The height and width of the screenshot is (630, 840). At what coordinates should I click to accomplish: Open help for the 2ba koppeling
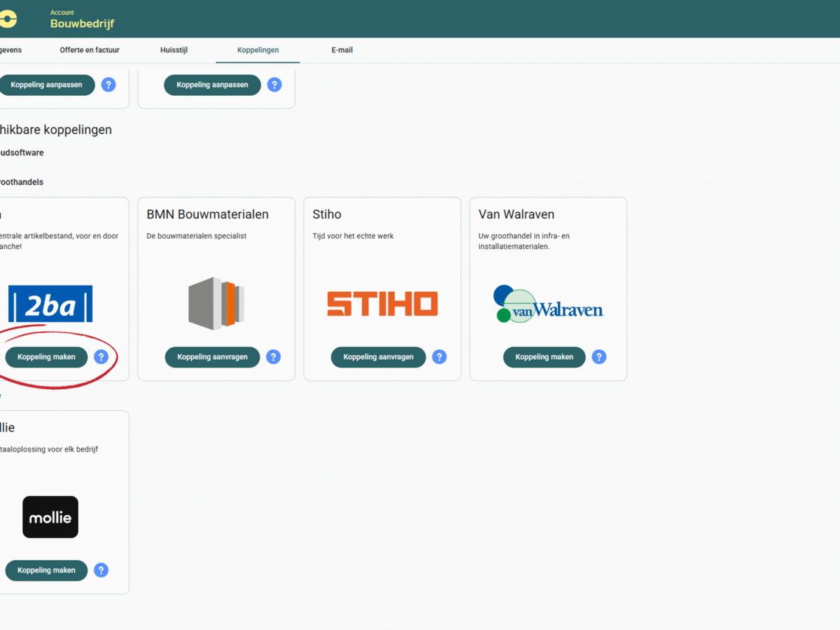[x=101, y=357]
